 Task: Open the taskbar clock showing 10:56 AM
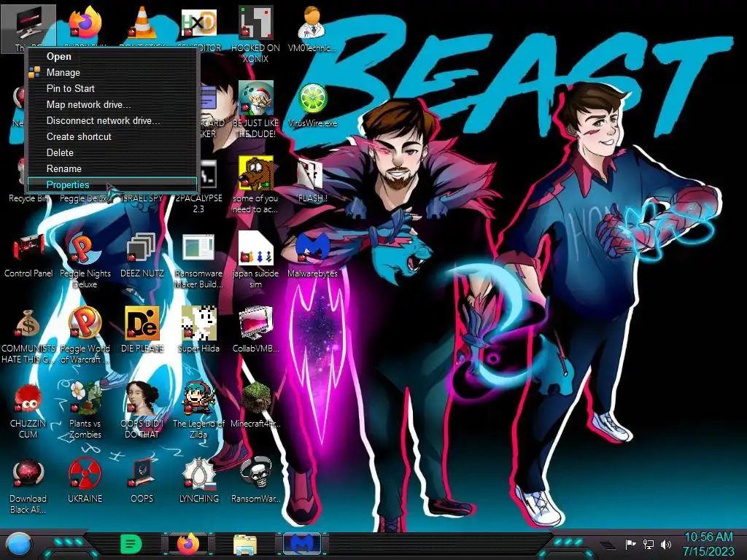coord(708,544)
